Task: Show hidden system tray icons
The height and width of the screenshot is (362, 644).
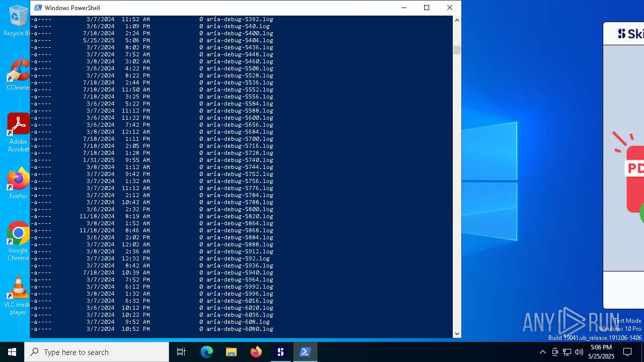Action: click(x=542, y=352)
